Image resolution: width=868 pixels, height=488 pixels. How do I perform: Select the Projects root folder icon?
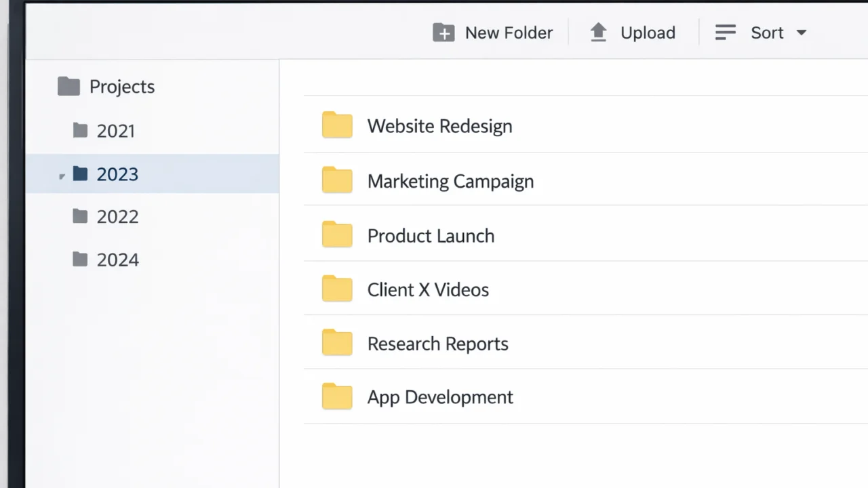68,87
